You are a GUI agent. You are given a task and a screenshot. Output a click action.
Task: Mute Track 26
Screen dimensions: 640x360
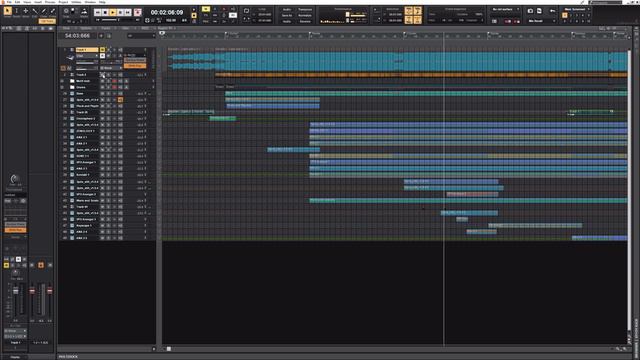pyautogui.click(x=102, y=112)
